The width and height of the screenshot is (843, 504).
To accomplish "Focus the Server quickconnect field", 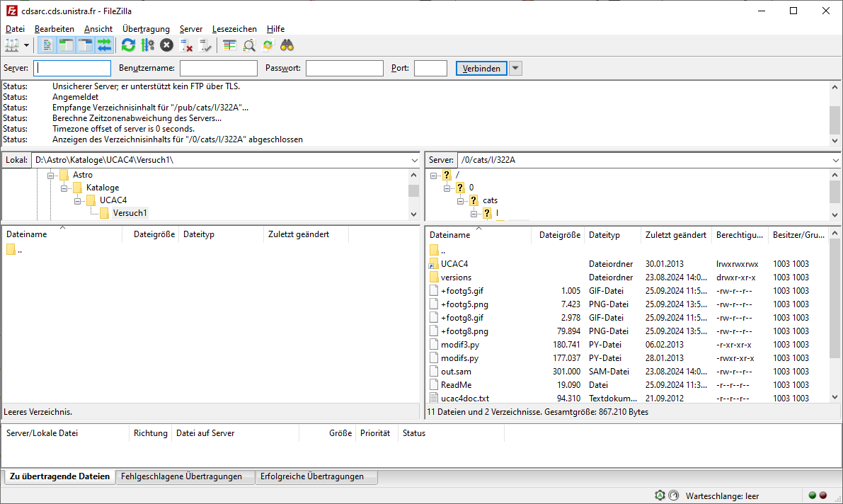I will [72, 69].
